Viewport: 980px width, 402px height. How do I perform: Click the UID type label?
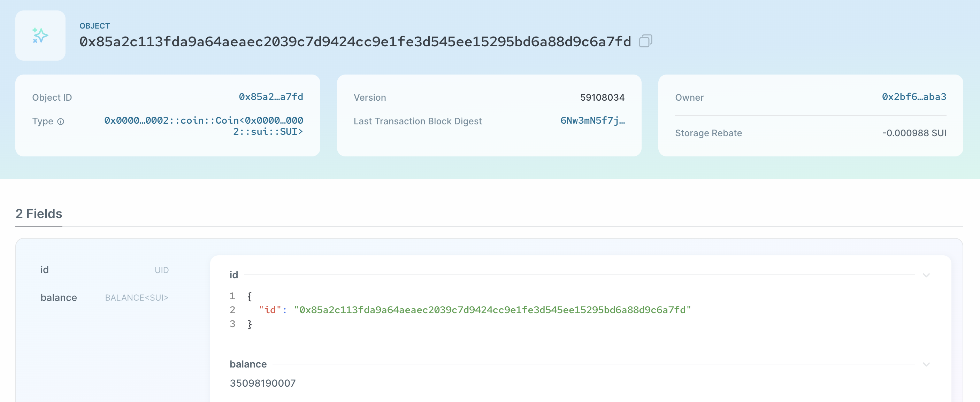click(161, 270)
